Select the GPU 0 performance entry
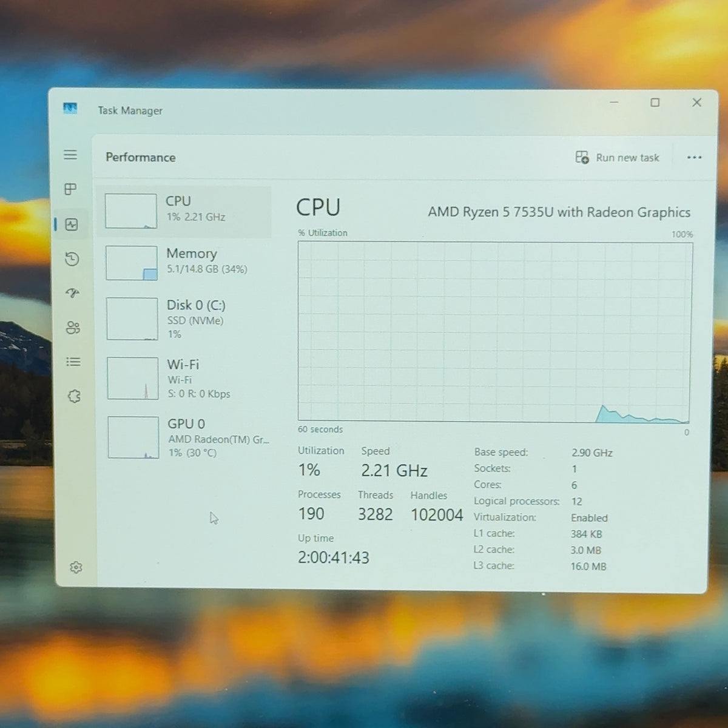 click(185, 438)
